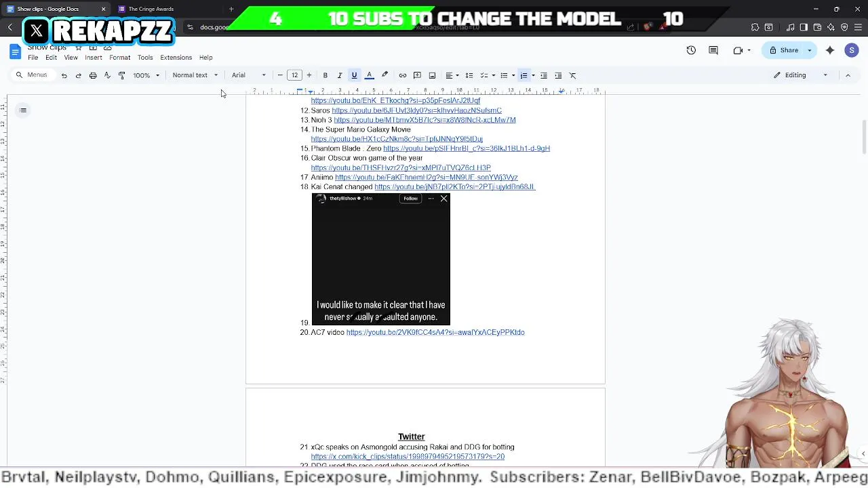
Task: Open the browser wallet icon
Action: click(818, 27)
